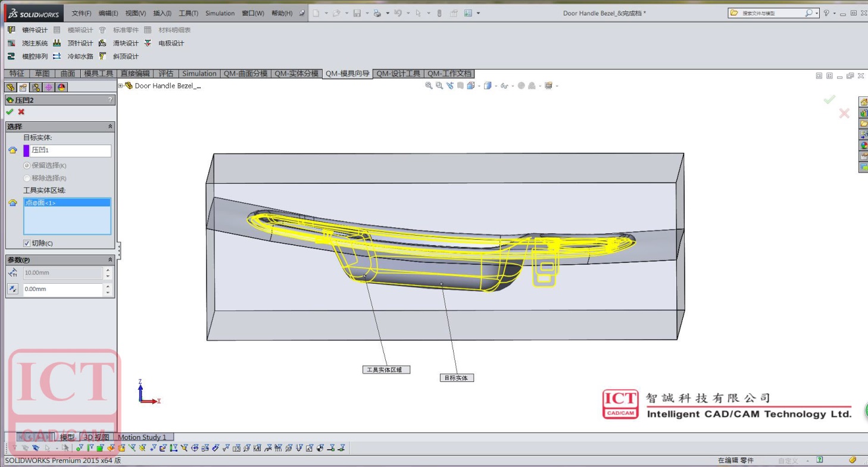Viewport: 868px width, 467px height.
Task: Choose the 移除选择(R) radio option
Action: click(x=27, y=178)
